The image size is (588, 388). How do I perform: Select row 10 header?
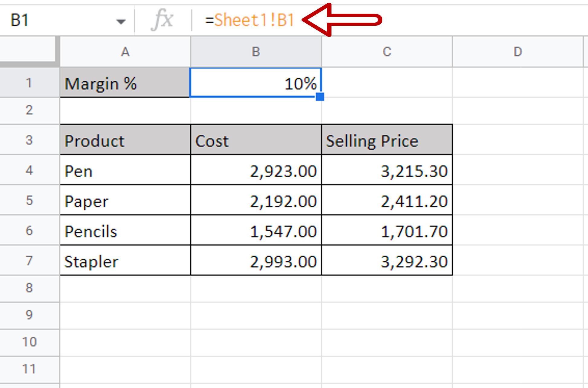(29, 343)
